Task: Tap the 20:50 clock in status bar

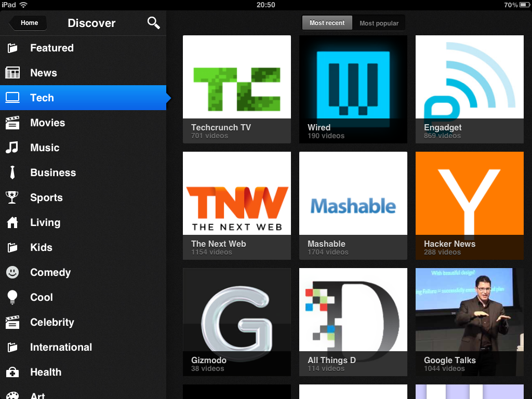Action: click(265, 5)
